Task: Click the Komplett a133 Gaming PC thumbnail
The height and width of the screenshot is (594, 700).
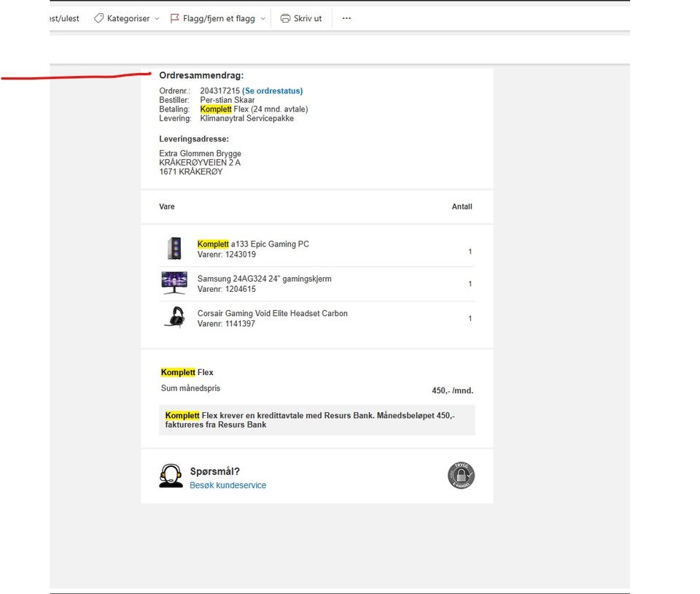Action: 174,248
